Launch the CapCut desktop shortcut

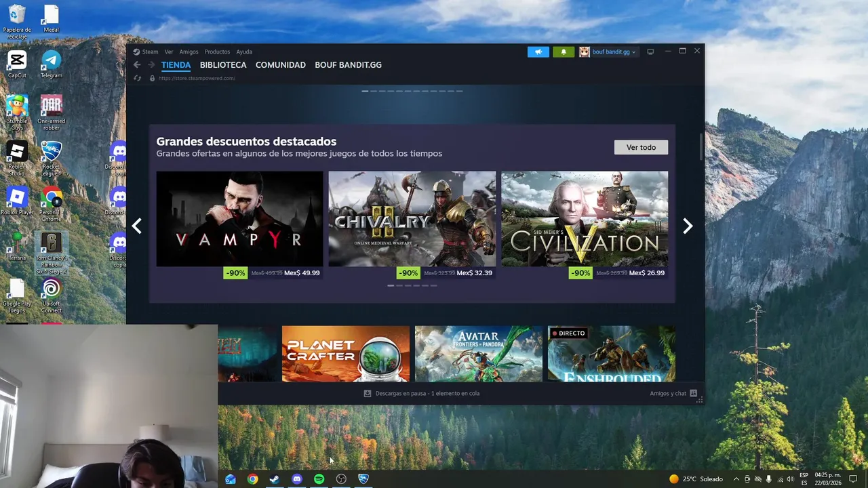pos(17,64)
